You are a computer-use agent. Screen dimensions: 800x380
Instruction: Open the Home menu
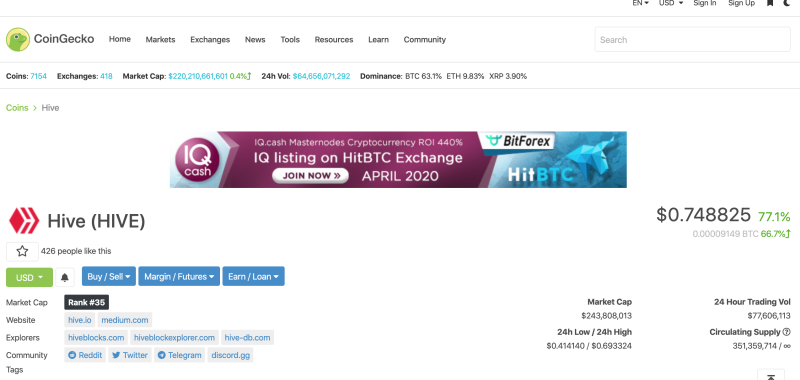(x=120, y=39)
